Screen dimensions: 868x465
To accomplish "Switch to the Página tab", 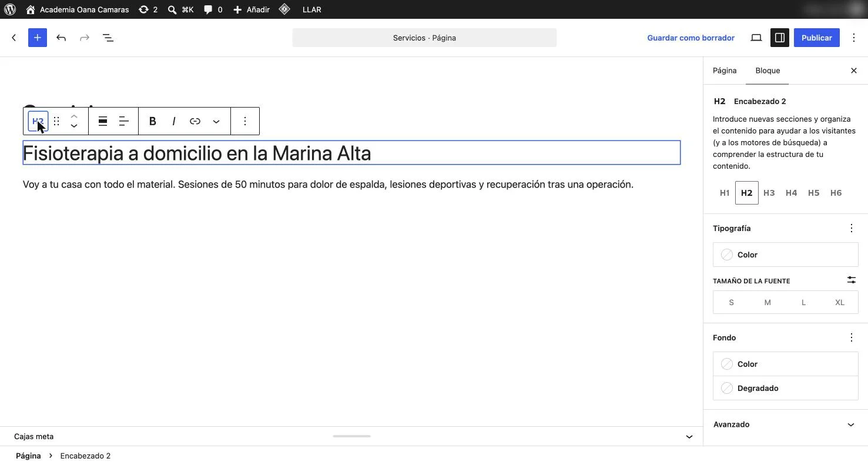I will (x=725, y=71).
